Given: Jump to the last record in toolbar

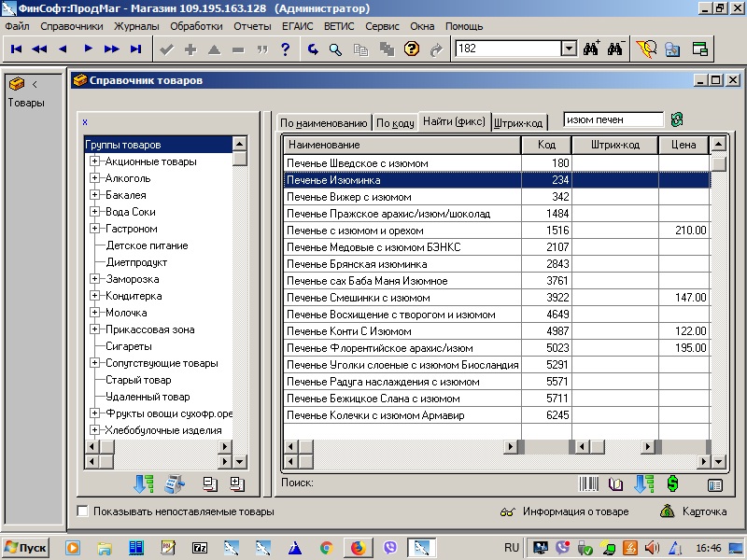Looking at the screenshot, I should tap(136, 49).
